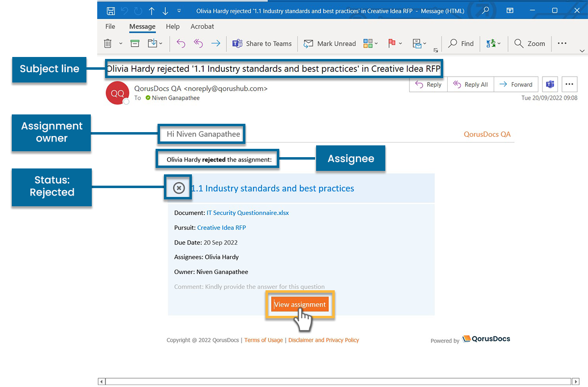Switch to the Message tab
588x387 pixels.
pyautogui.click(x=142, y=27)
